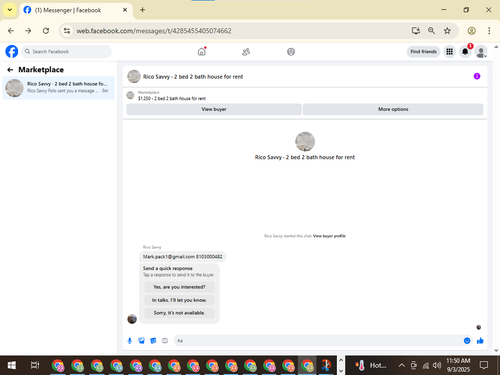
Task: Open the Groups icon in top navigation
Action: tap(291, 52)
